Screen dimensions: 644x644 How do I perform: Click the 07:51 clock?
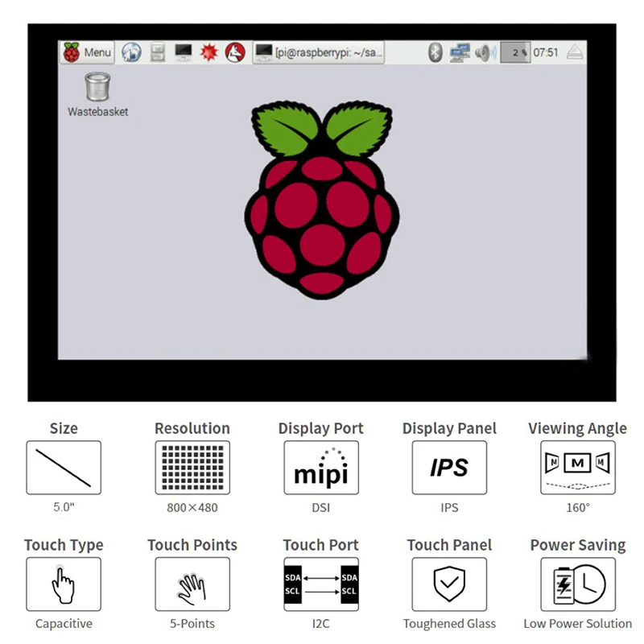546,52
